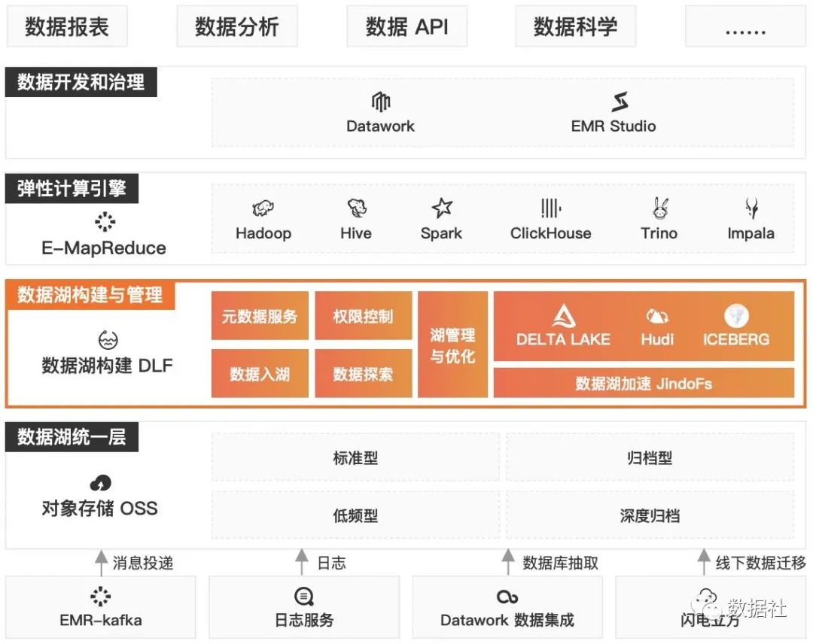Click the 数据湖构建与管理 orange label
Viewport: 813px width, 644px height.
tap(90, 295)
